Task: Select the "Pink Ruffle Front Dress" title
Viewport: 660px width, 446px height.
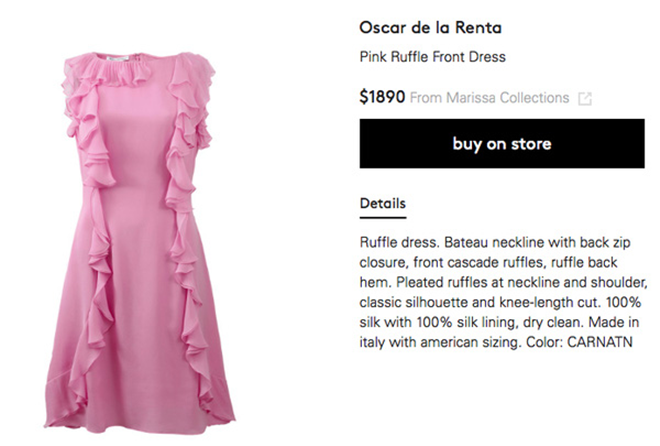Action: point(432,57)
